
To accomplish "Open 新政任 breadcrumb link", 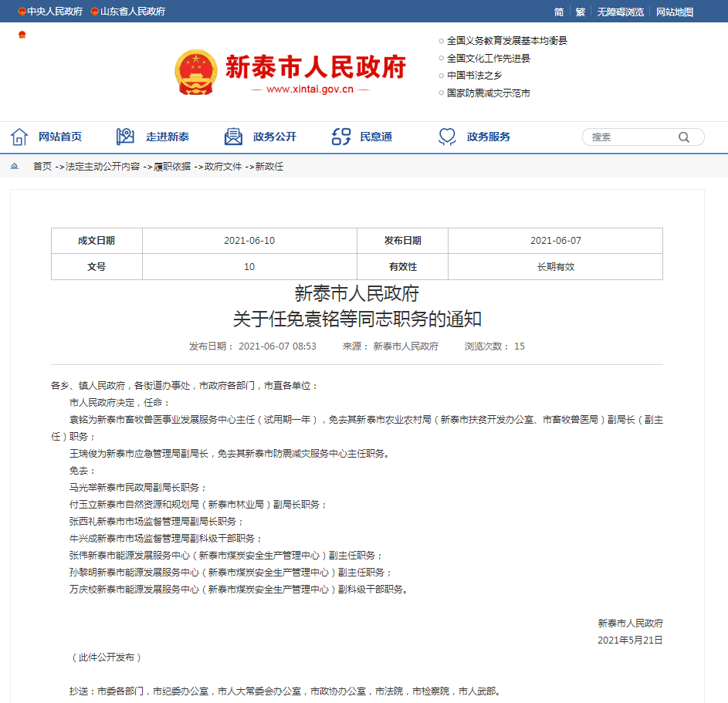I will point(269,166).
